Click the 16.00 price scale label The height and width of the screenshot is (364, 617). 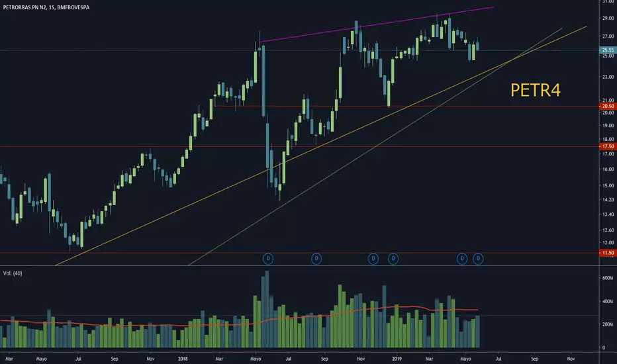tap(608, 169)
